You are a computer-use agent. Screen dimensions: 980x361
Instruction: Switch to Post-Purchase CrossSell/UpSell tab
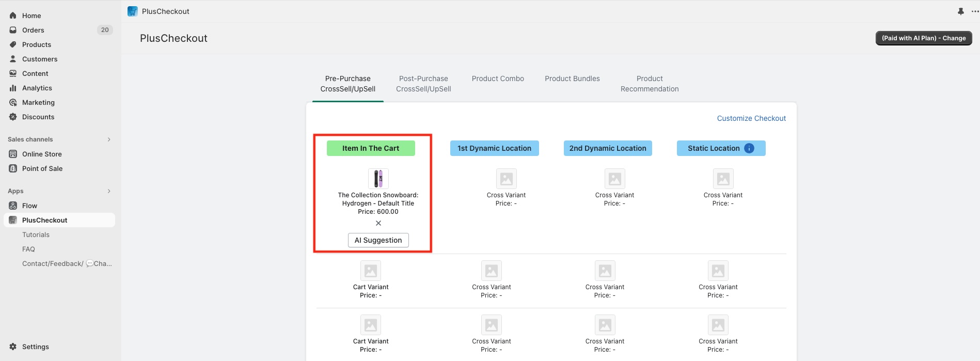[x=423, y=84]
